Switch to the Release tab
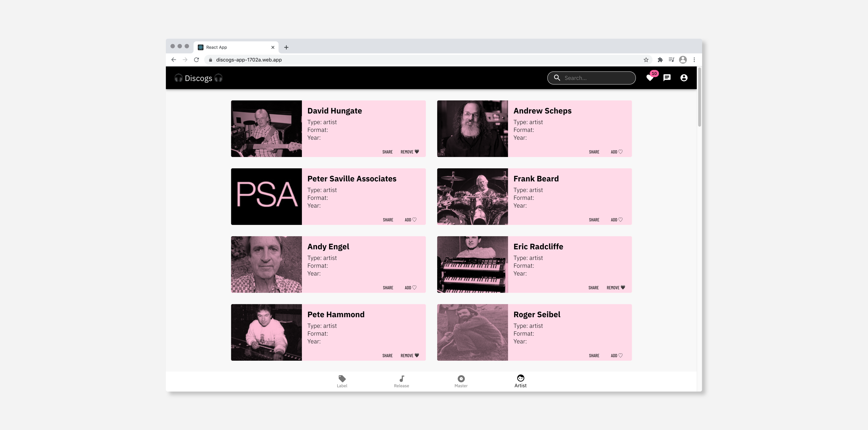 [401, 381]
